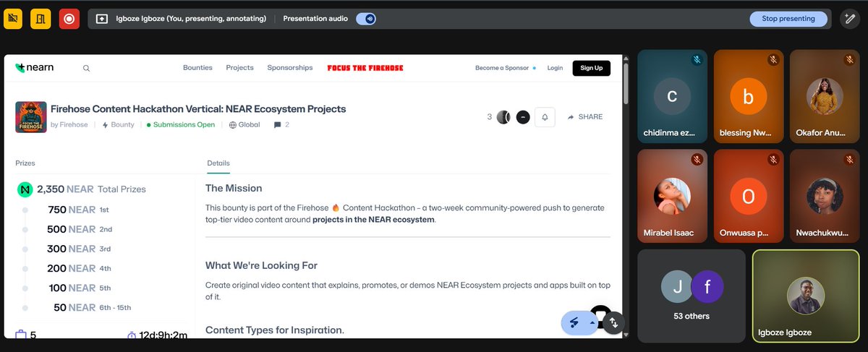The height and width of the screenshot is (352, 868).
Task: Open the annotation pen sparkle tool
Action: (x=850, y=19)
